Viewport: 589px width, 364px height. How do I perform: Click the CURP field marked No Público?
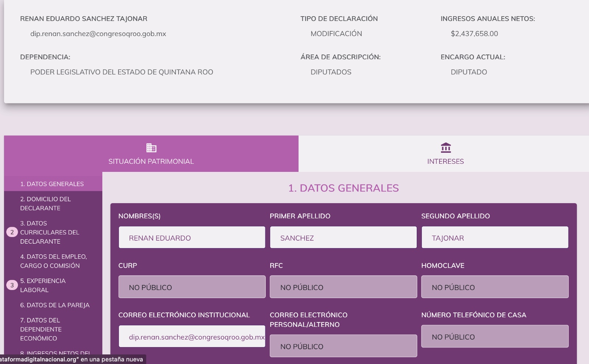191,287
